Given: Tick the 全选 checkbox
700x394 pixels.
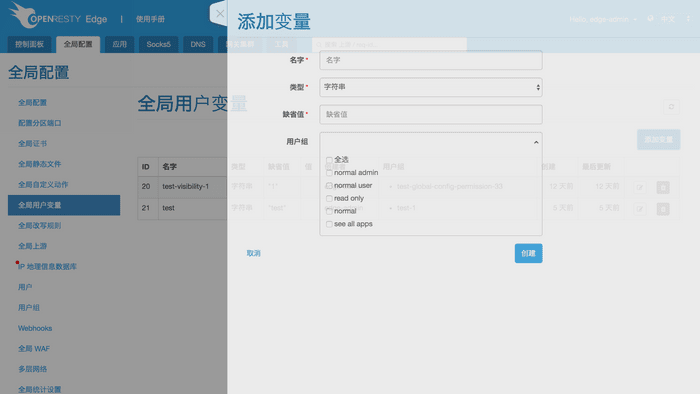Looking at the screenshot, I should point(329,160).
